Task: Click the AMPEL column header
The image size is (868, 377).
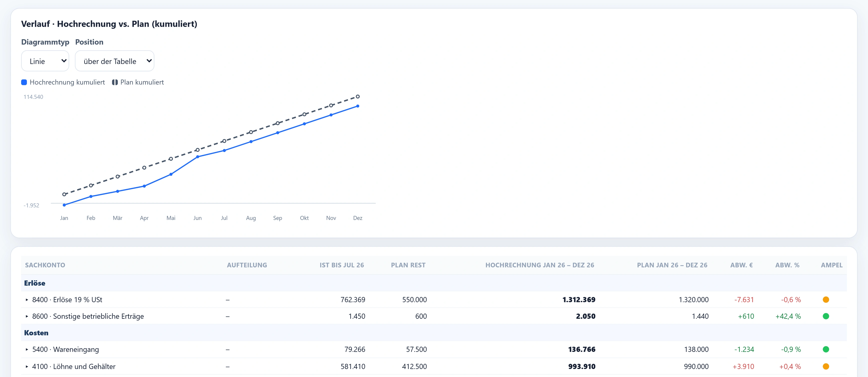Action: (x=832, y=265)
